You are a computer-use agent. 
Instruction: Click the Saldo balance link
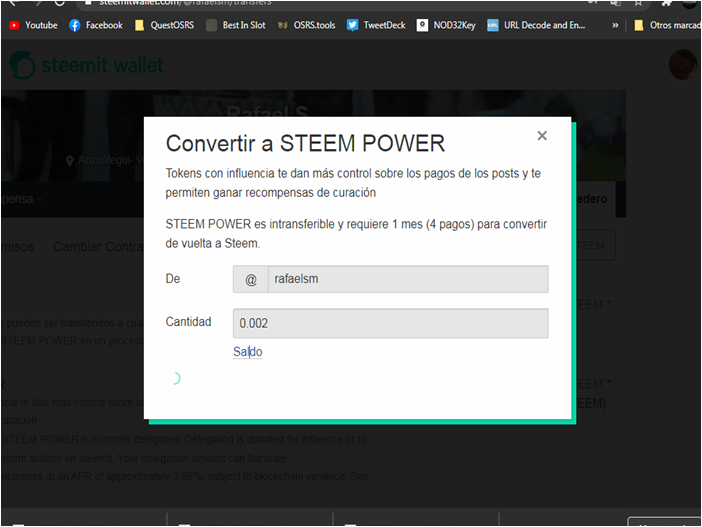pyautogui.click(x=248, y=351)
